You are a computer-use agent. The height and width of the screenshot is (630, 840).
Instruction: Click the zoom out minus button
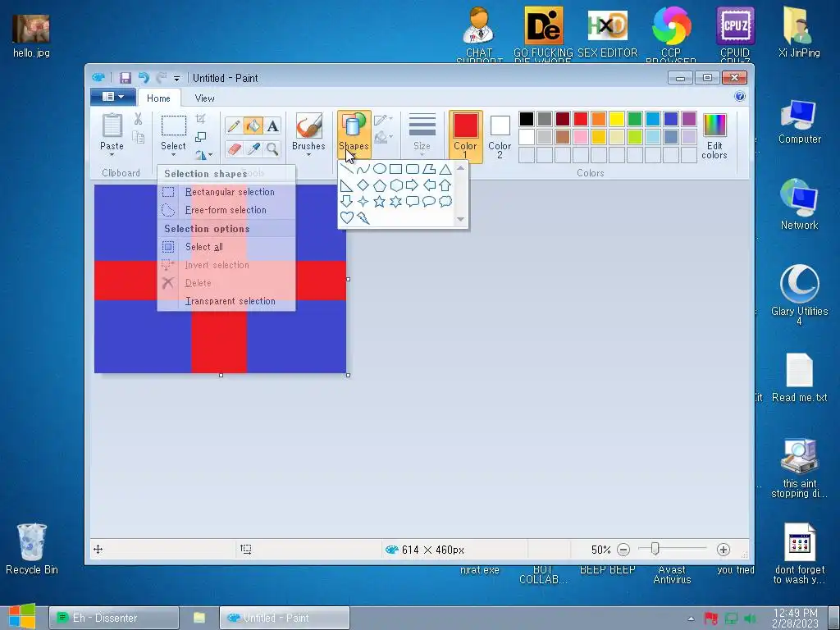click(x=623, y=550)
